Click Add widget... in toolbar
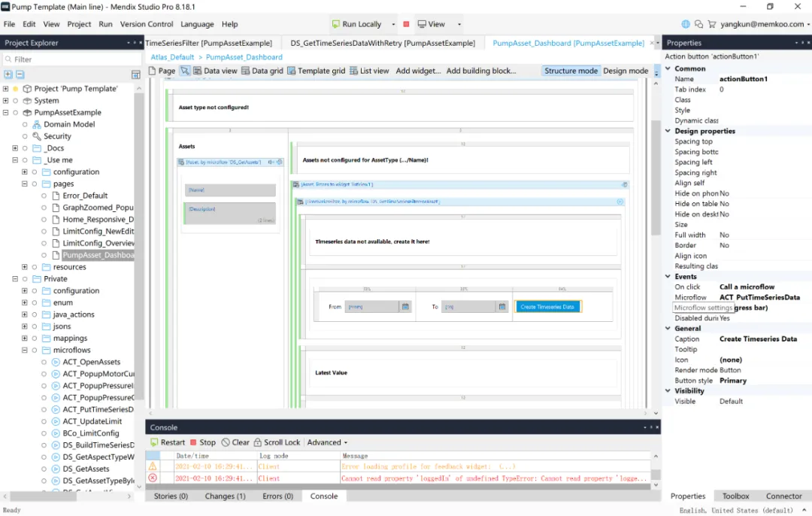This screenshot has height=516, width=812. click(418, 71)
